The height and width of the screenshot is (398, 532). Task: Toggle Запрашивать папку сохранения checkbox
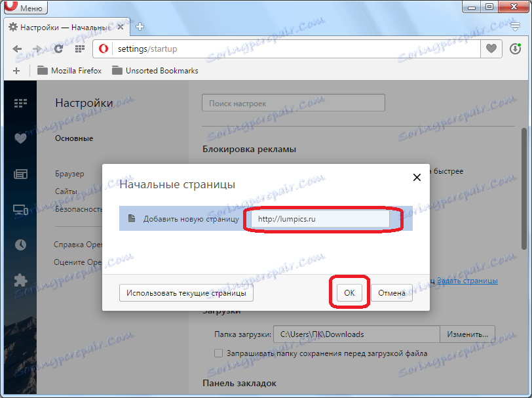point(219,353)
